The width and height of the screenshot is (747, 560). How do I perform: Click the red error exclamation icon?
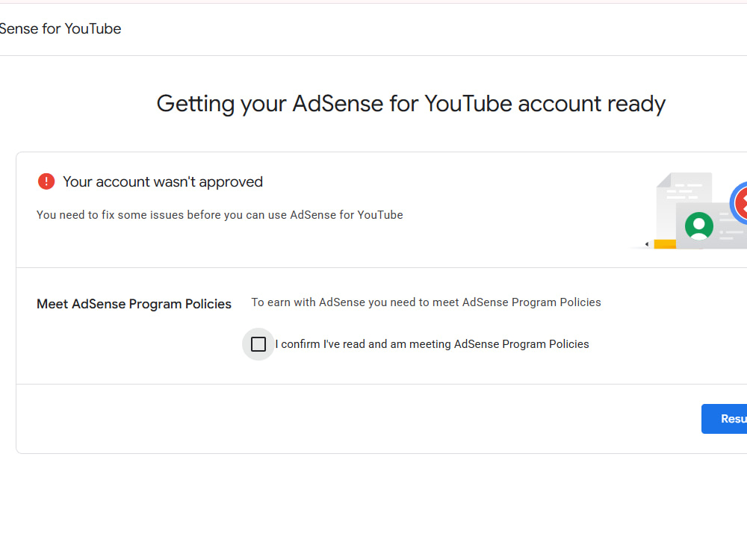46,181
